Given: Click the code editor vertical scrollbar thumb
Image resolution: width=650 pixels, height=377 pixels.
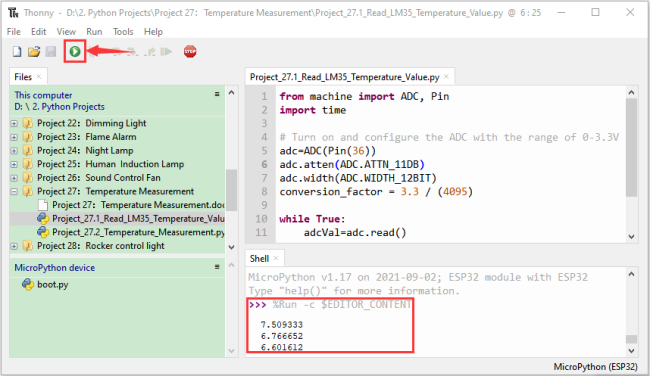Looking at the screenshot, I should pyautogui.click(x=631, y=148).
